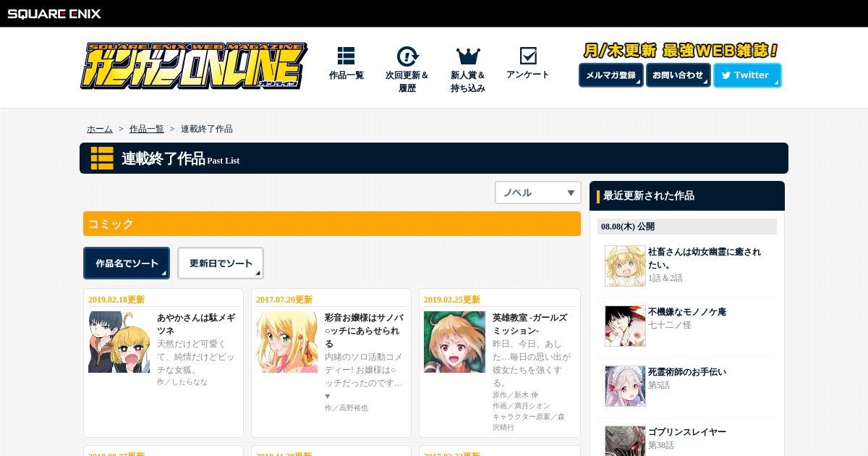Click the 新人賞＆持ち込み crown icon
The width and height of the screenshot is (868, 456).
click(x=468, y=56)
